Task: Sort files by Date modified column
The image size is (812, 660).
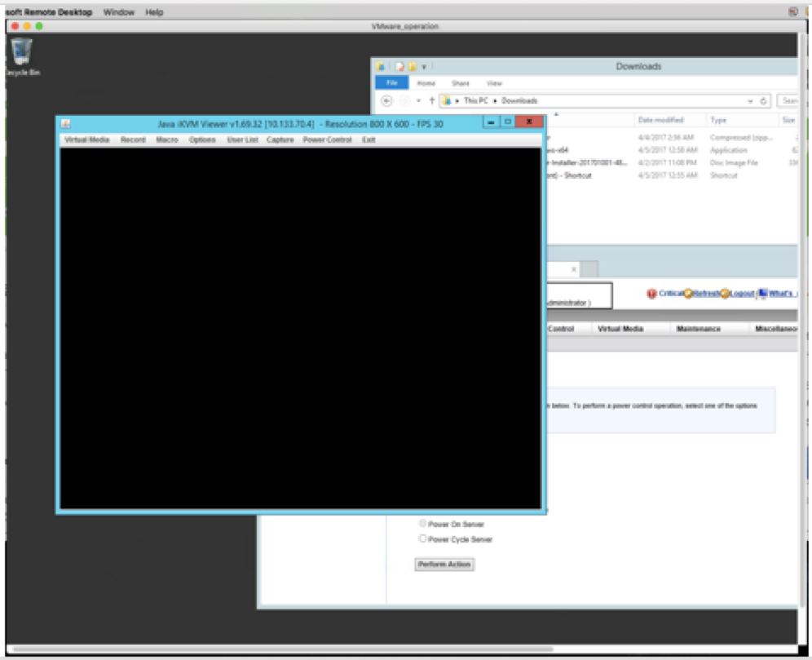Action: [x=660, y=120]
